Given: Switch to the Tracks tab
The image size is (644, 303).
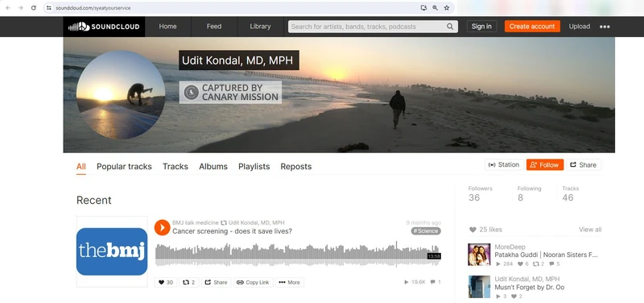Looking at the screenshot, I should tap(175, 167).
